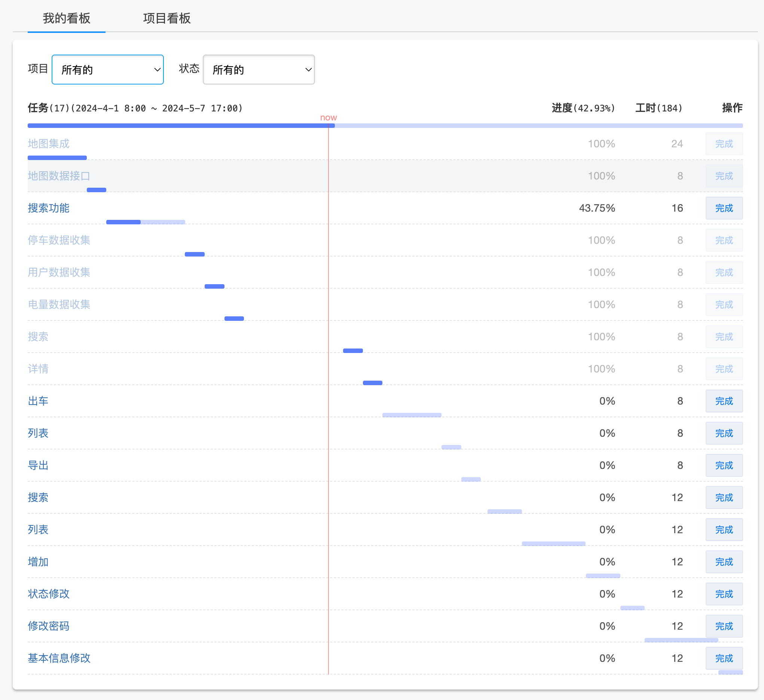Click 完成 button for 搜索功能 task
This screenshot has height=700, width=764.
pos(724,208)
